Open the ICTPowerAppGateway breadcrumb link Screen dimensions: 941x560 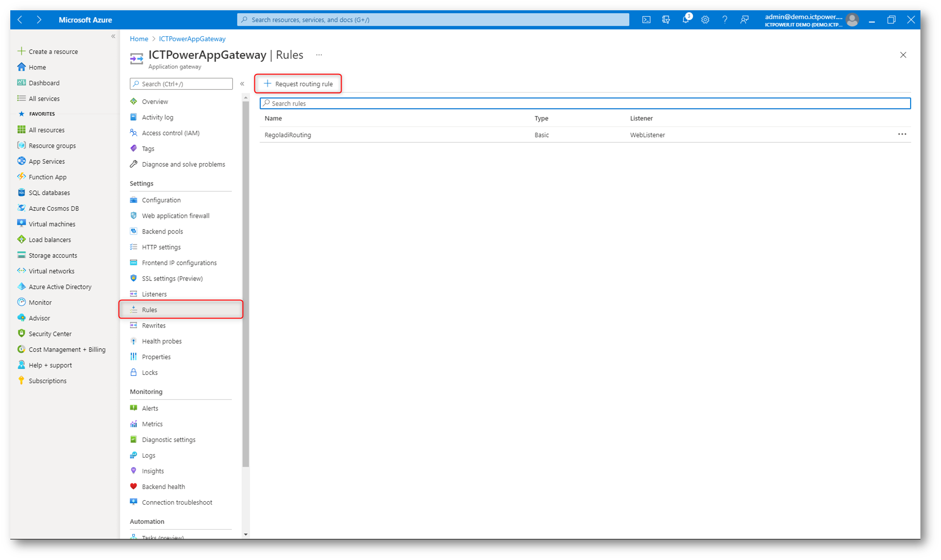[192, 39]
